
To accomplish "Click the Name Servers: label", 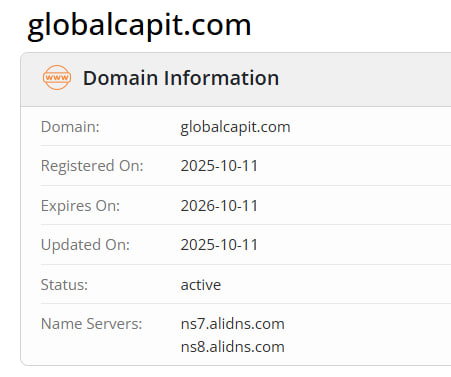I will pyautogui.click(x=92, y=324).
